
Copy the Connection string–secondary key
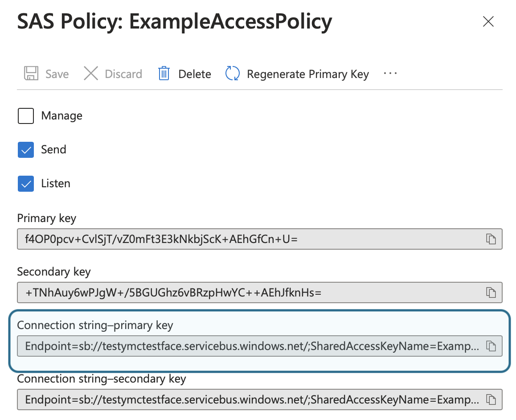point(491,399)
